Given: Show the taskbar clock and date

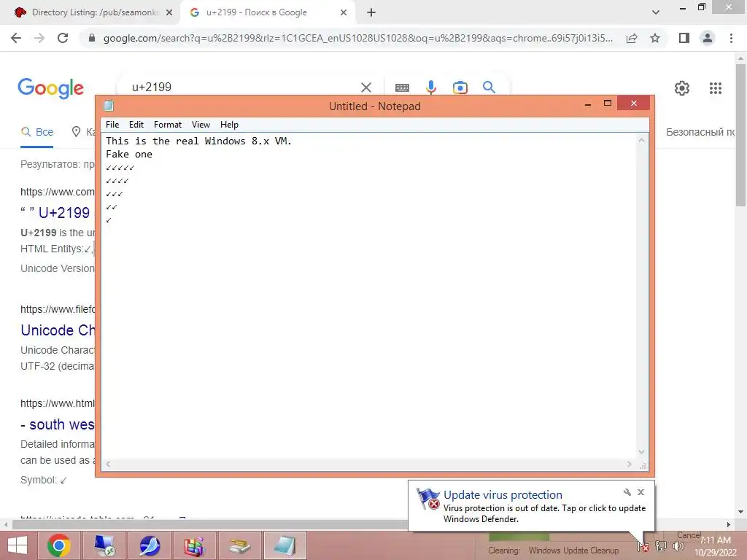Looking at the screenshot, I should click(716, 546).
